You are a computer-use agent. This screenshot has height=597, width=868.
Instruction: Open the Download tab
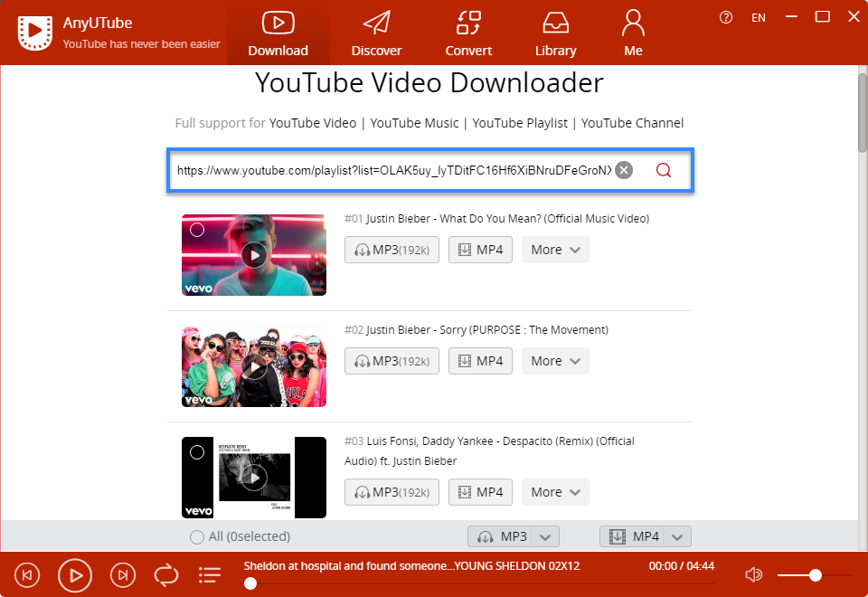pyautogui.click(x=278, y=33)
